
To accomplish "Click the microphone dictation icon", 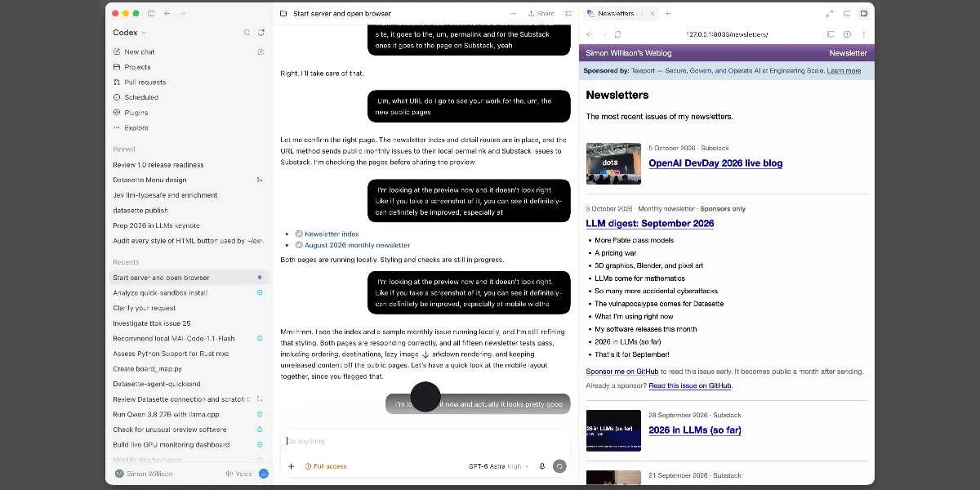I will [541, 466].
